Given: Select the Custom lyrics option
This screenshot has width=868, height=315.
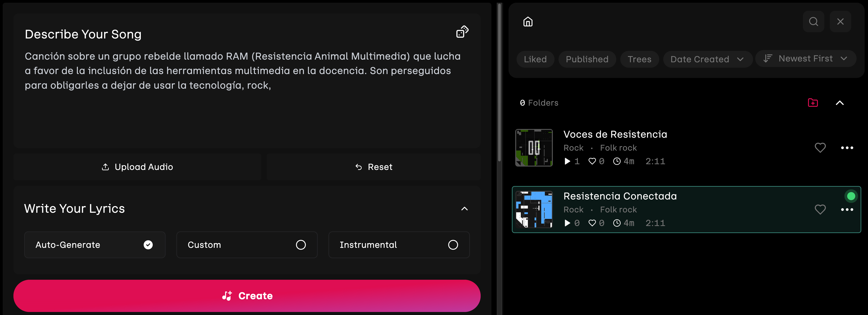Looking at the screenshot, I should (x=247, y=245).
